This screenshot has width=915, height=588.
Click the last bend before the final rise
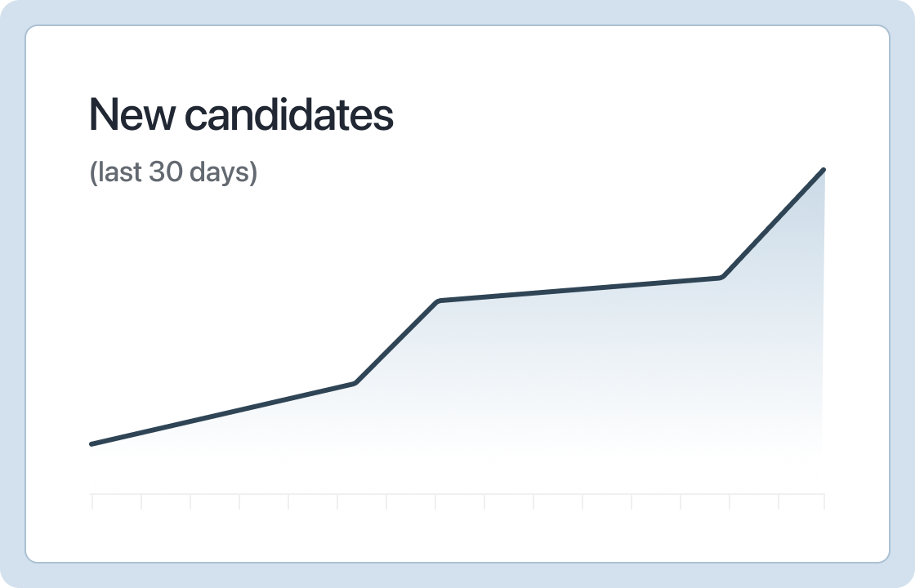coord(722,277)
